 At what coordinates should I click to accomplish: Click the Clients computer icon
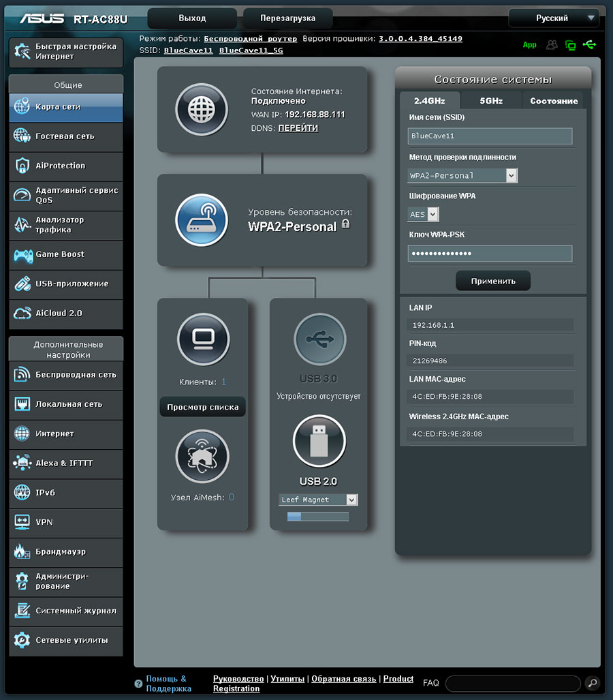[204, 339]
